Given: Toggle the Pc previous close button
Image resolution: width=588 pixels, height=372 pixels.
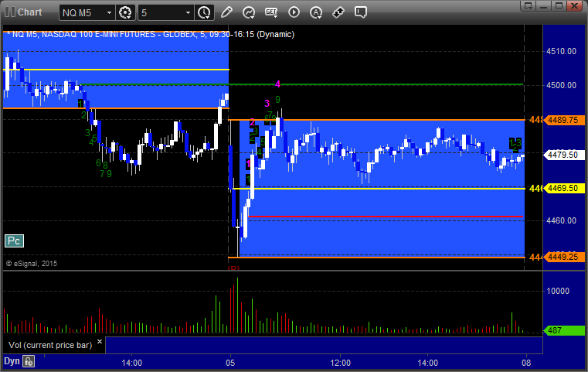Looking at the screenshot, I should pos(14,241).
